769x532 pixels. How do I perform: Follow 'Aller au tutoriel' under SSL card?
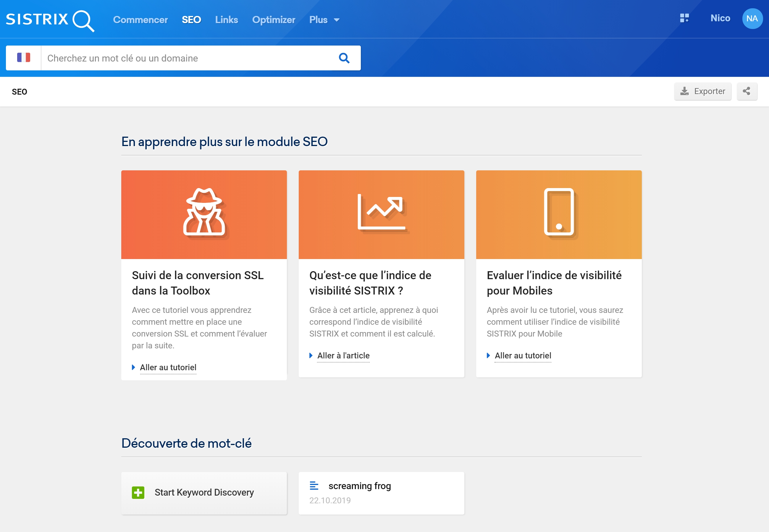pyautogui.click(x=168, y=367)
